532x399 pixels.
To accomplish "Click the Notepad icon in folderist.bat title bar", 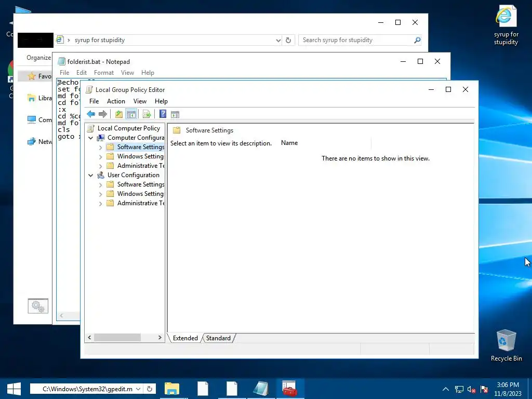I will pos(61,61).
